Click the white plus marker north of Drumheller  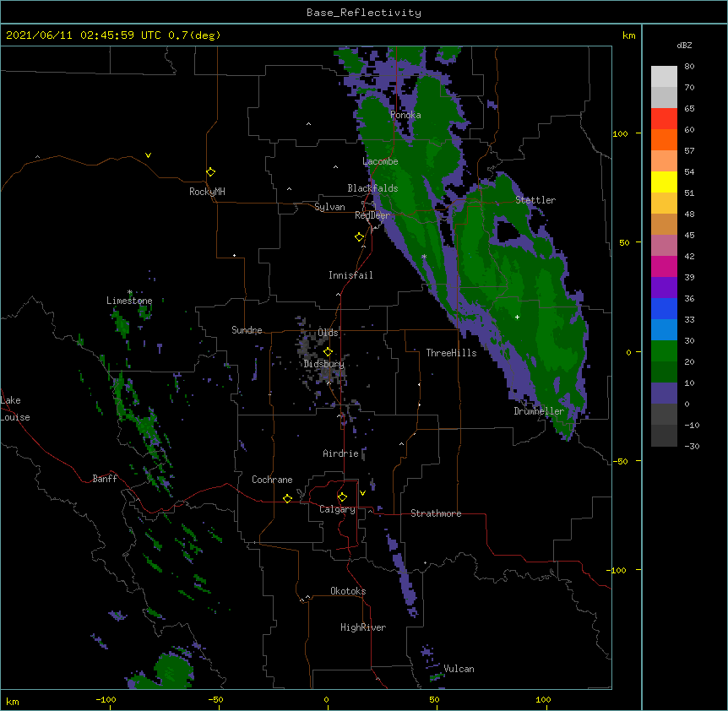[517, 317]
